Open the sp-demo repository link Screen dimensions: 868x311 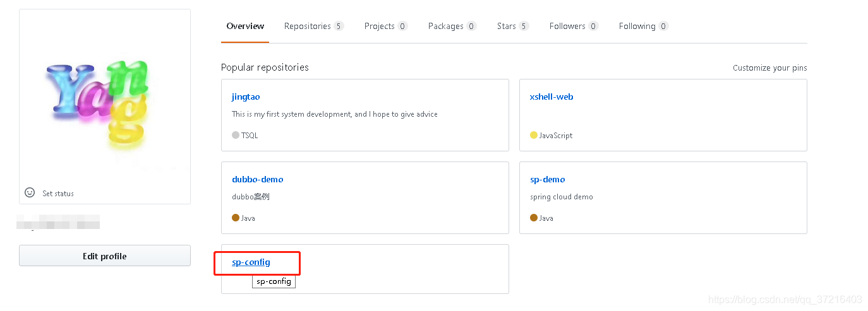click(548, 179)
